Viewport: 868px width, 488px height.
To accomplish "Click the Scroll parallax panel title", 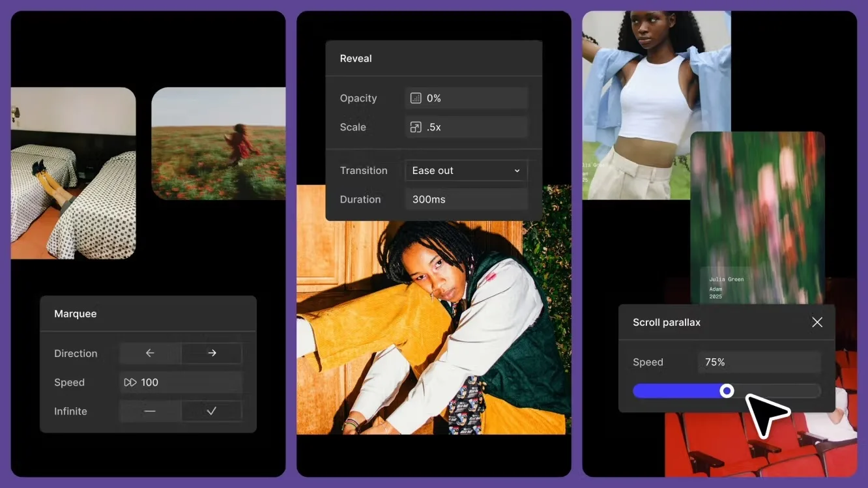I will [667, 323].
